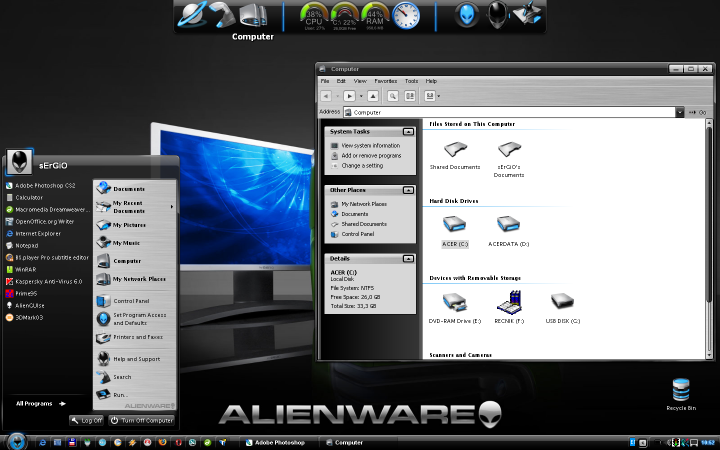The height and width of the screenshot is (450, 720).
Task: Open the Computer icon in the top dock
Action: tap(253, 16)
